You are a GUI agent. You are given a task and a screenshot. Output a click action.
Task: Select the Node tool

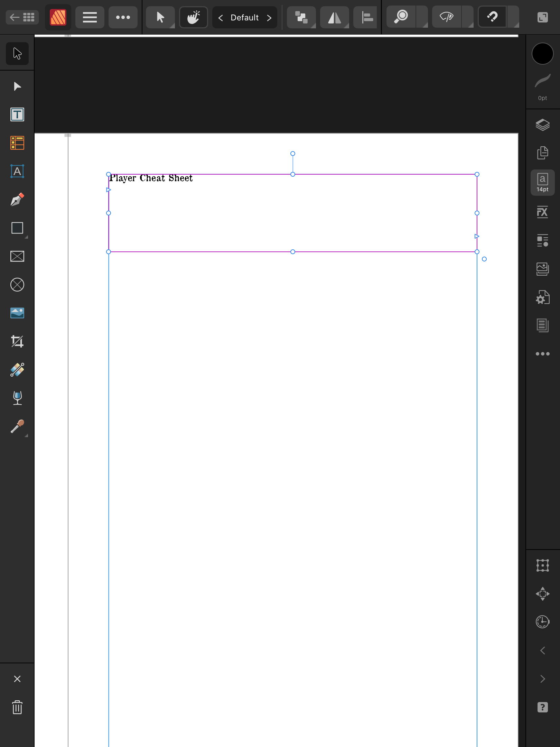pyautogui.click(x=17, y=86)
